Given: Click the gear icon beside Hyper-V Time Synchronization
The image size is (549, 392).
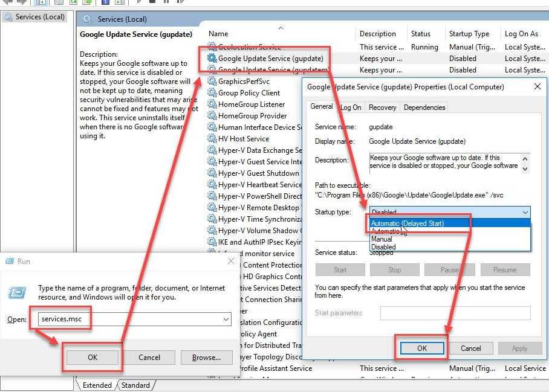Looking at the screenshot, I should pos(212,219).
